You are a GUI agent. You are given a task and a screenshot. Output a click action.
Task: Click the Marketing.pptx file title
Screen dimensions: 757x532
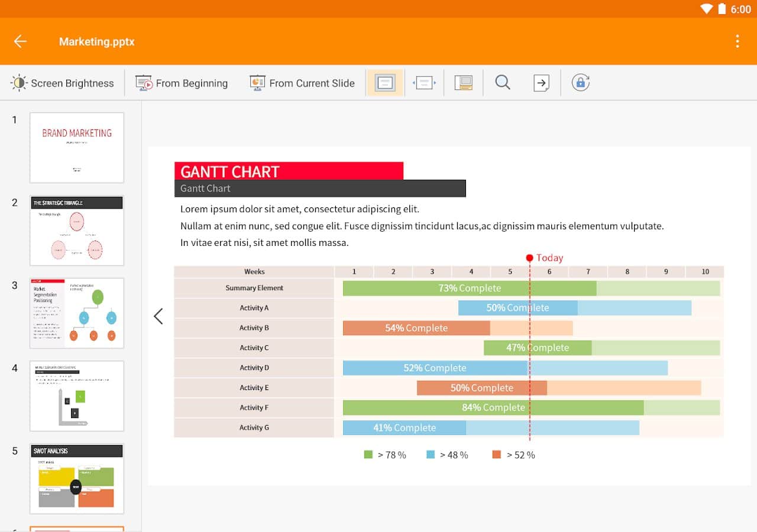97,42
